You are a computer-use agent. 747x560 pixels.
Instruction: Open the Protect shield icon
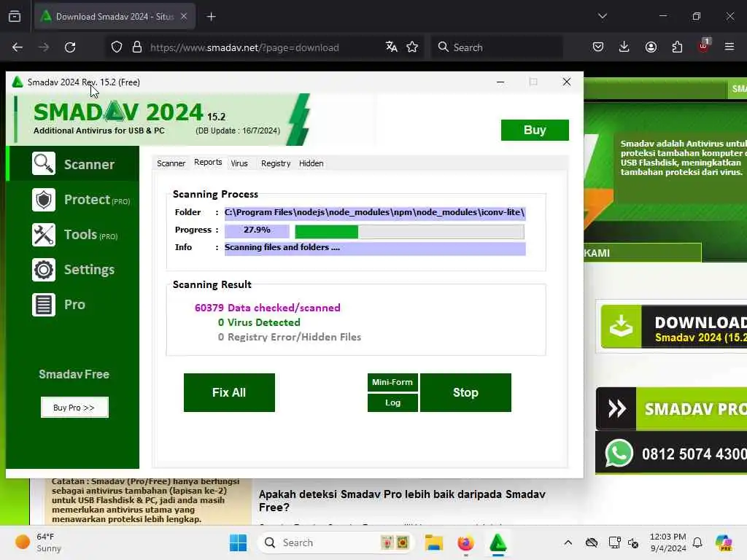pos(43,200)
